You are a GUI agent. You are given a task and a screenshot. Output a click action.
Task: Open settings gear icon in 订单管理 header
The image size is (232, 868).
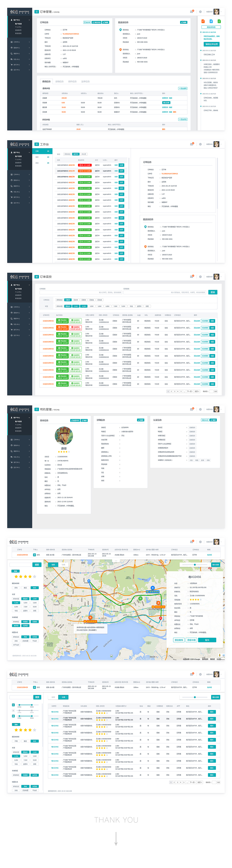(x=200, y=12)
